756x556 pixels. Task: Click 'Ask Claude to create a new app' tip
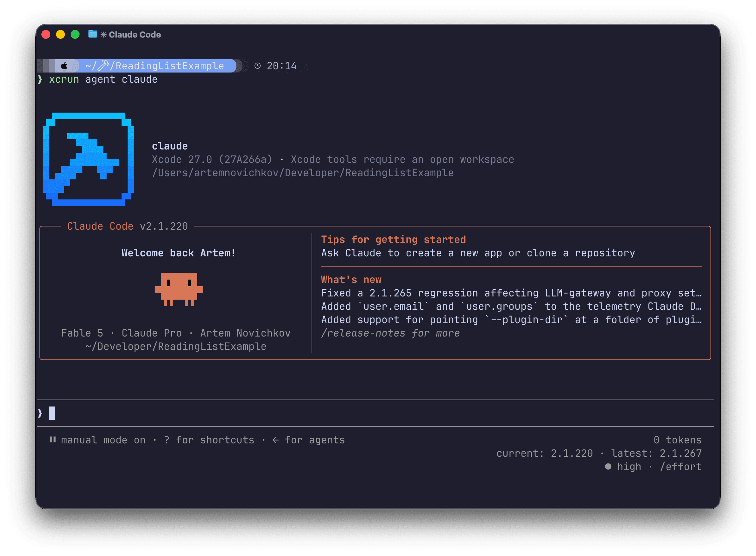coord(478,253)
